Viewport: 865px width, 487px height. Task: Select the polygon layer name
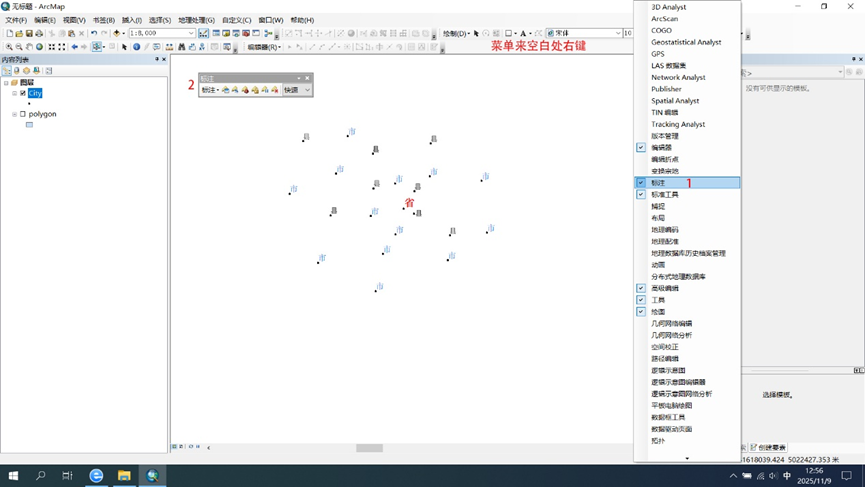42,114
